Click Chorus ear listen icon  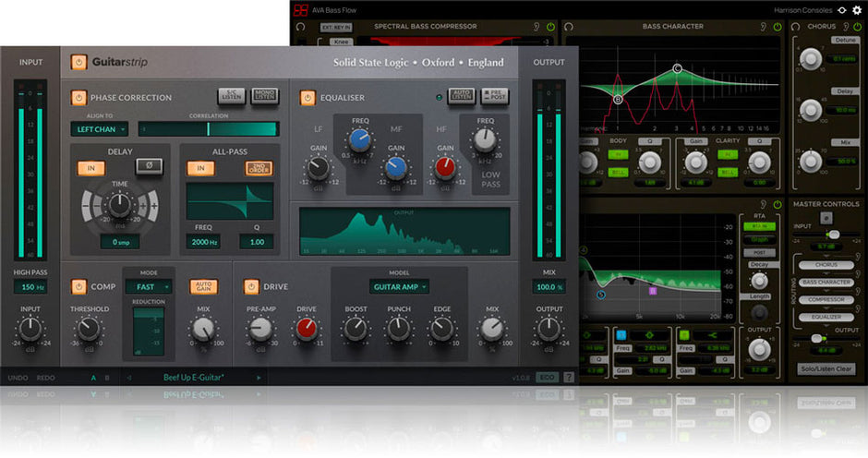845,27
